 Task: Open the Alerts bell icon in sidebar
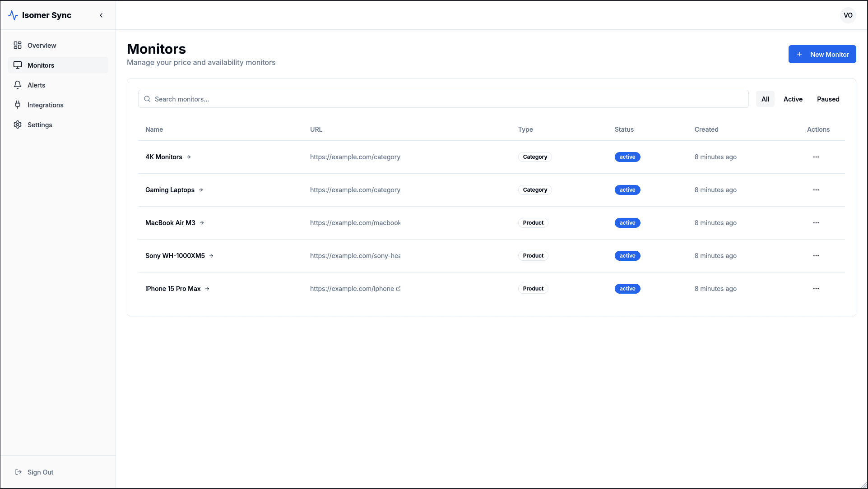click(18, 85)
